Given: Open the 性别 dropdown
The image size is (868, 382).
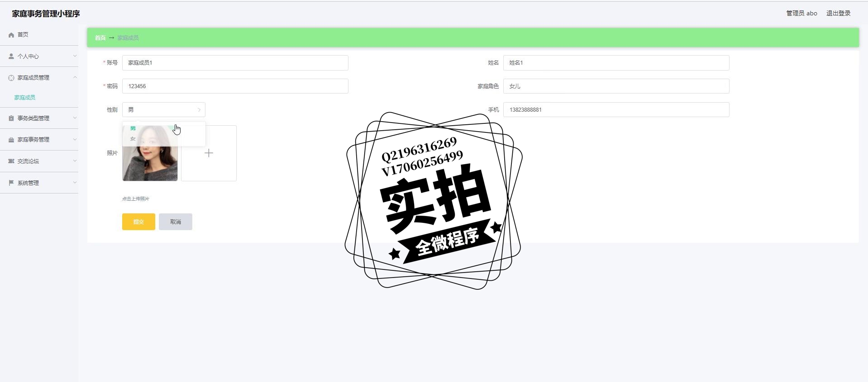Looking at the screenshot, I should point(164,110).
